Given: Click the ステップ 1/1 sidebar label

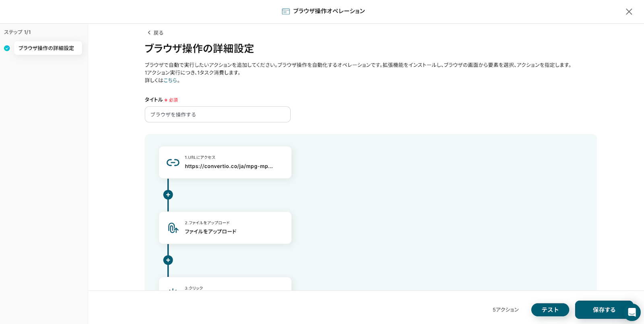Looking at the screenshot, I should coord(17,32).
